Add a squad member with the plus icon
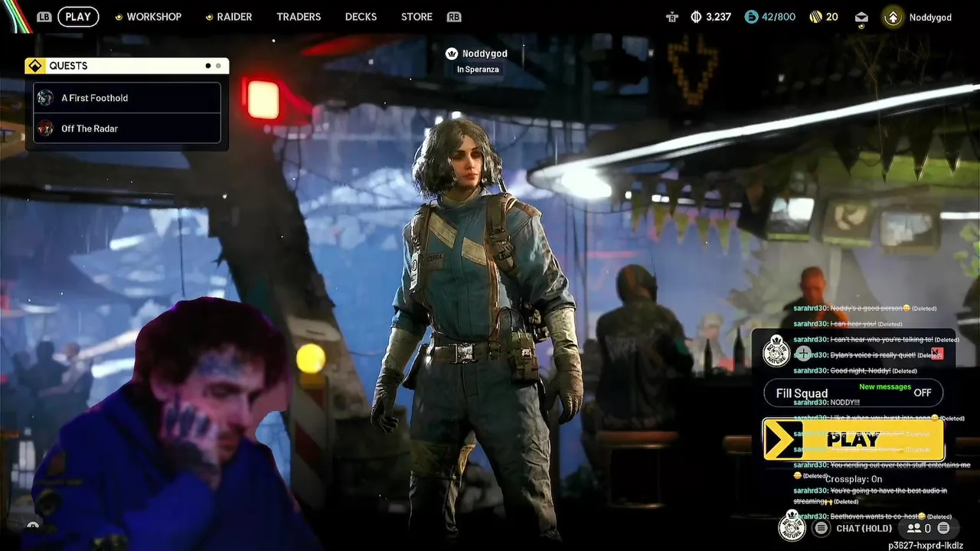This screenshot has width=980, height=551. [803, 354]
